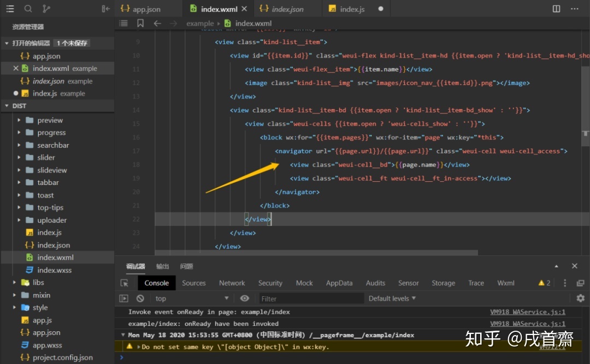Toggle live expression eye icon
590x364 pixels.
tap(245, 299)
